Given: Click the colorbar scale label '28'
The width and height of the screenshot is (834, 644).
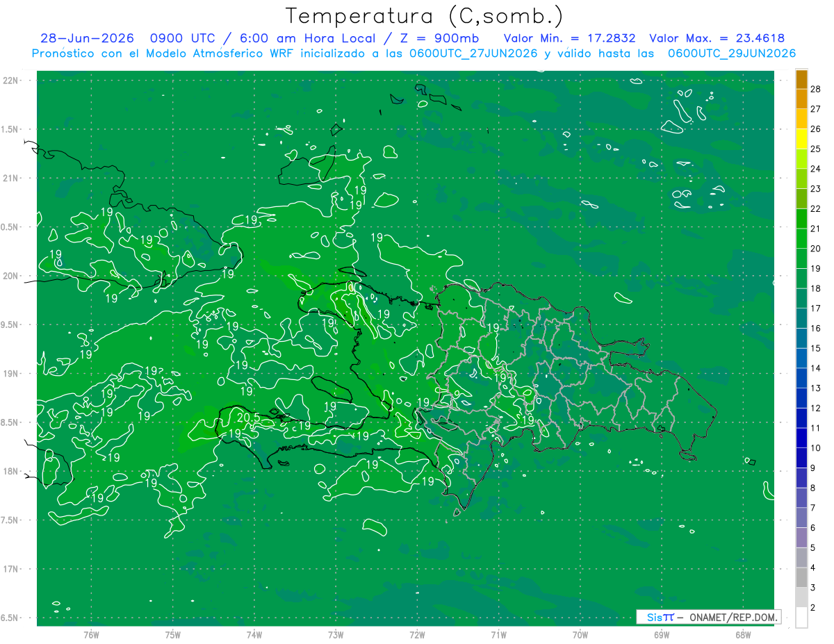Looking at the screenshot, I should pyautogui.click(x=816, y=88).
